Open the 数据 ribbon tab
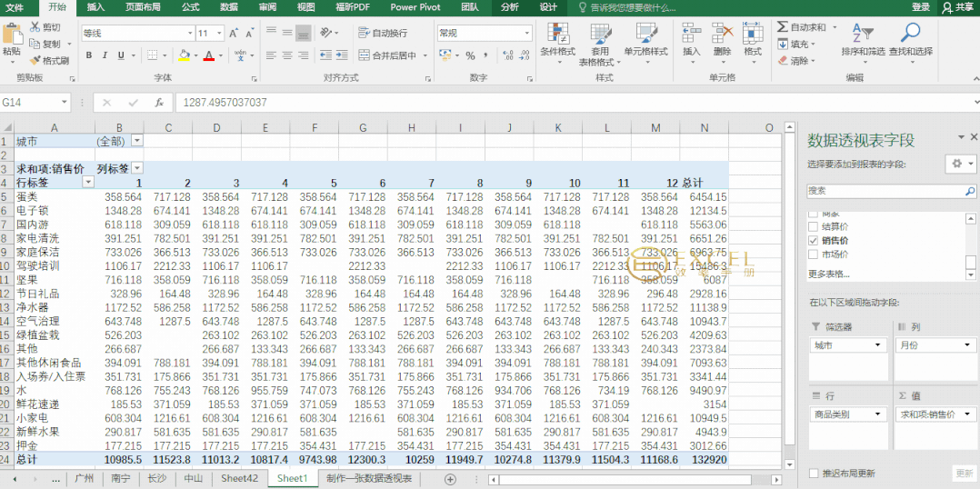The width and height of the screenshot is (980, 489). tap(229, 7)
